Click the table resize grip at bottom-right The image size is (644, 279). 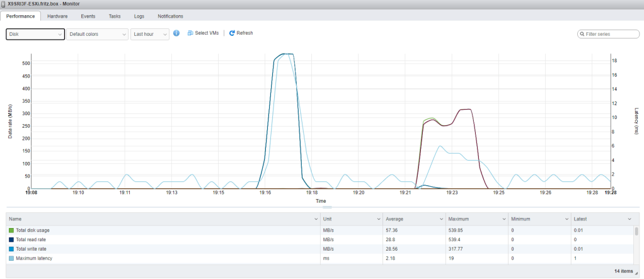(636, 273)
